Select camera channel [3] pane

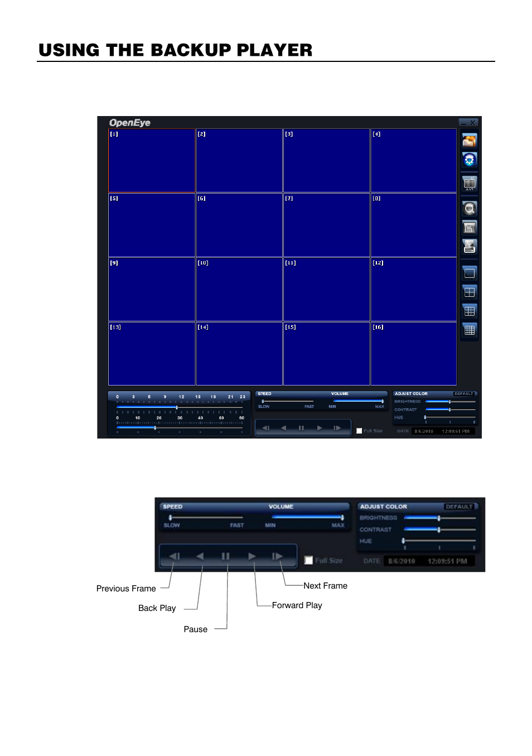(x=327, y=161)
